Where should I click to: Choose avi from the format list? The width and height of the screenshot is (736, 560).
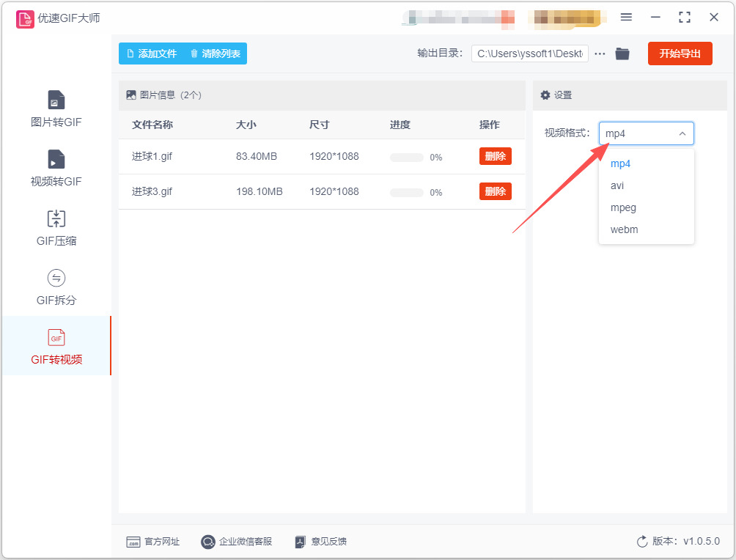(x=647, y=186)
